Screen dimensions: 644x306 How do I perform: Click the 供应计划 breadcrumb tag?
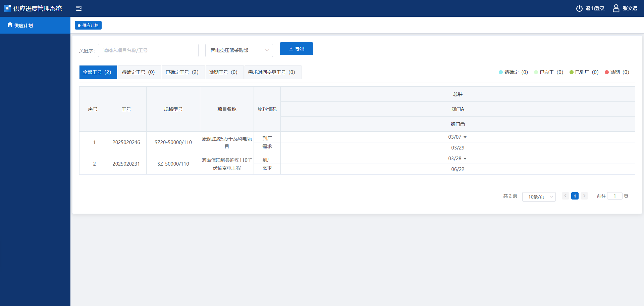click(x=88, y=25)
